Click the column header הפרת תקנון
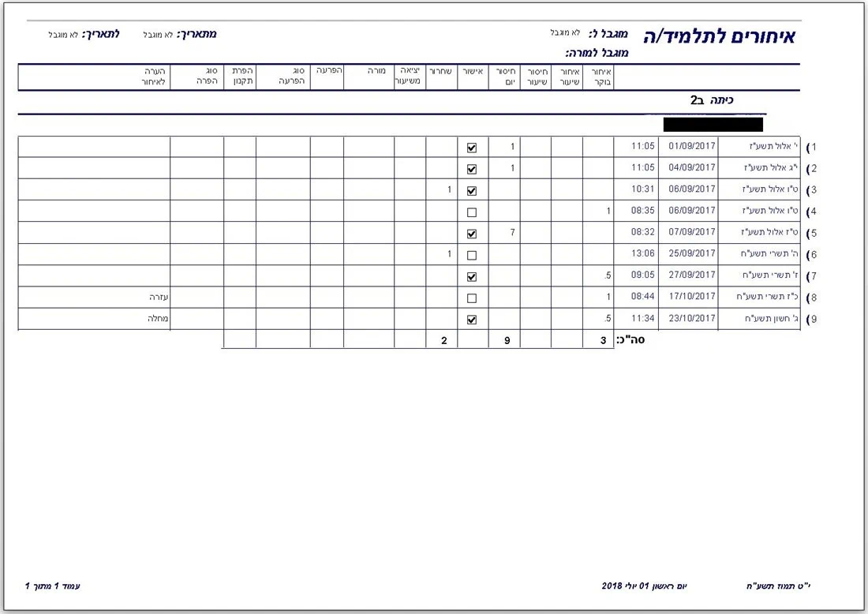868x614 pixels. coord(242,76)
